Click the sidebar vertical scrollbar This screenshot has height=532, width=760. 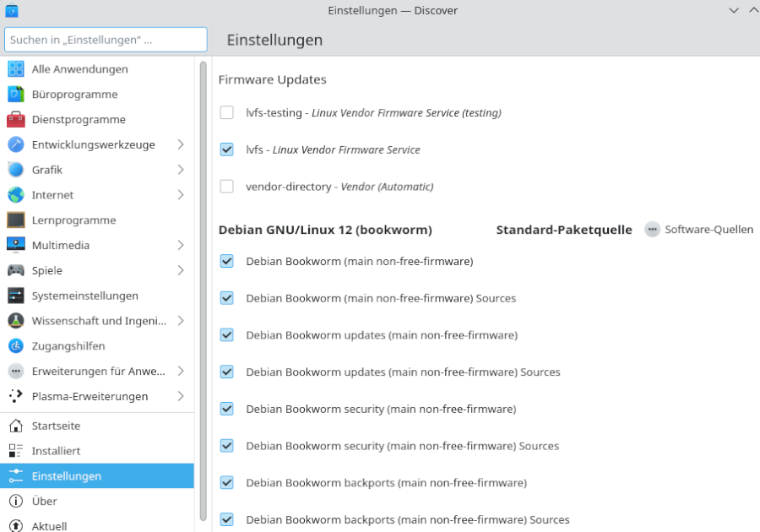203,290
